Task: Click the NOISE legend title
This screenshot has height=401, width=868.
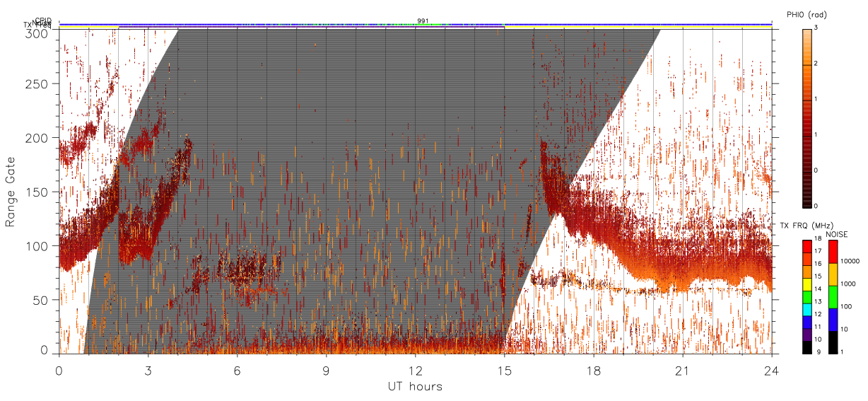Action: (x=838, y=233)
